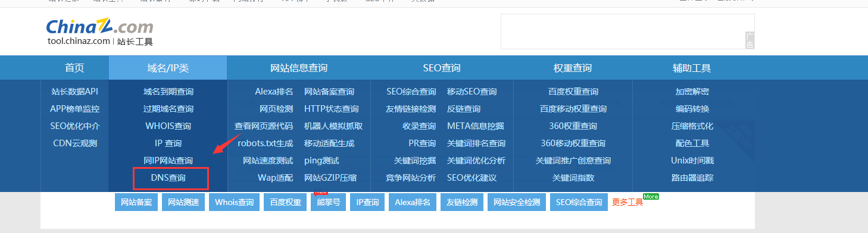Click 友情链接检测 link
This screenshot has width=868, height=233.
(411, 109)
